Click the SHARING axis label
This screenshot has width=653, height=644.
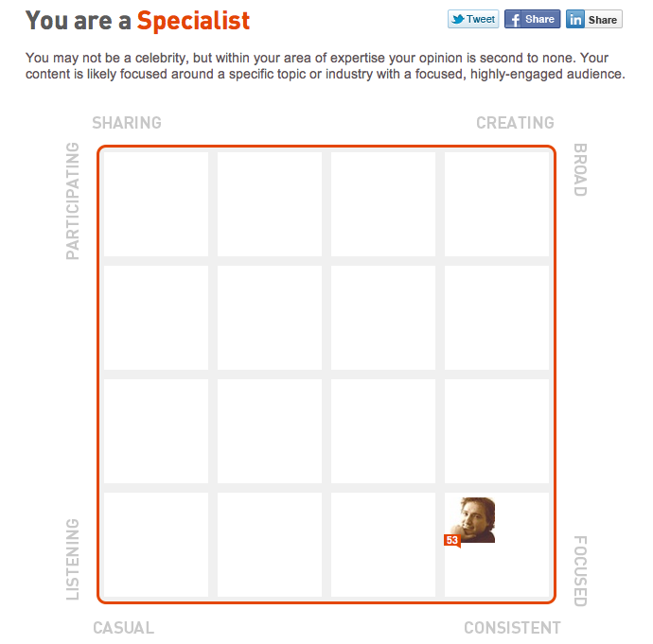(x=127, y=123)
